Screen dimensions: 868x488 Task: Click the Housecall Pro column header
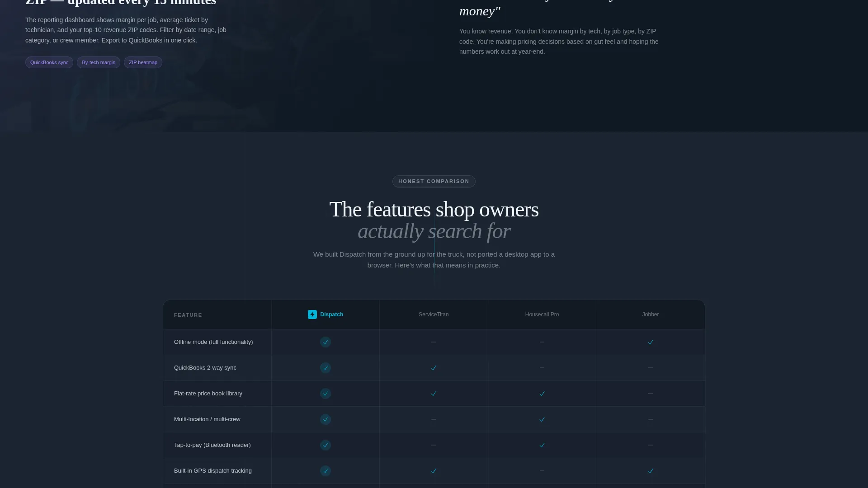(542, 314)
